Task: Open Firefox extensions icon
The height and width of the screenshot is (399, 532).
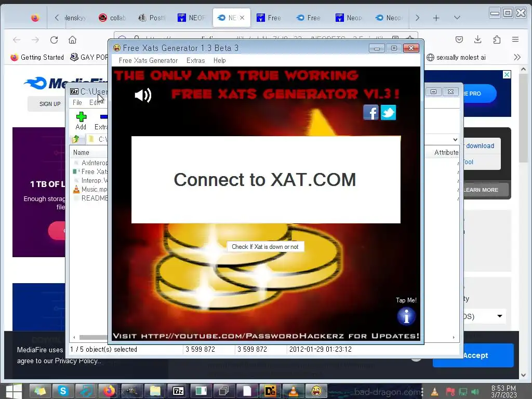Action: point(497,39)
